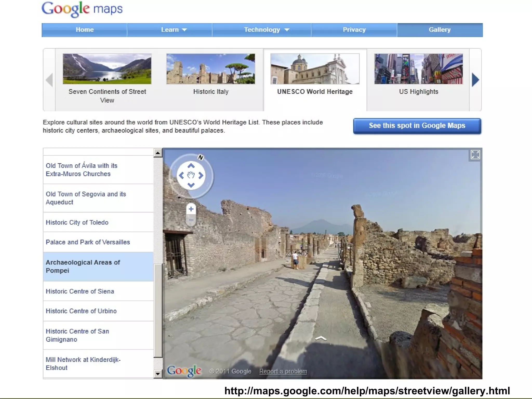The image size is (532, 399).
Task: Click See this spot in Google Maps
Action: tap(417, 126)
